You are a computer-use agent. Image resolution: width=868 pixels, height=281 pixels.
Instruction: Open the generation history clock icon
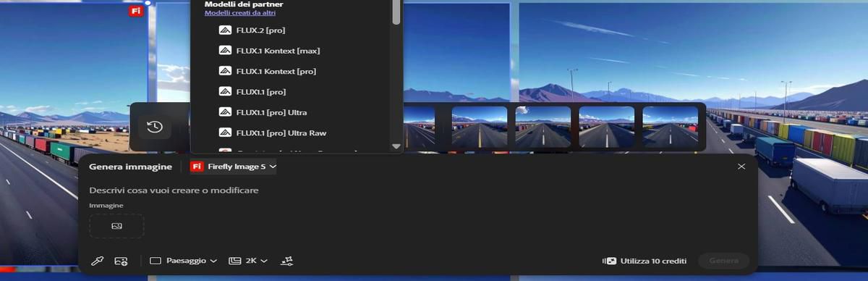pyautogui.click(x=155, y=127)
